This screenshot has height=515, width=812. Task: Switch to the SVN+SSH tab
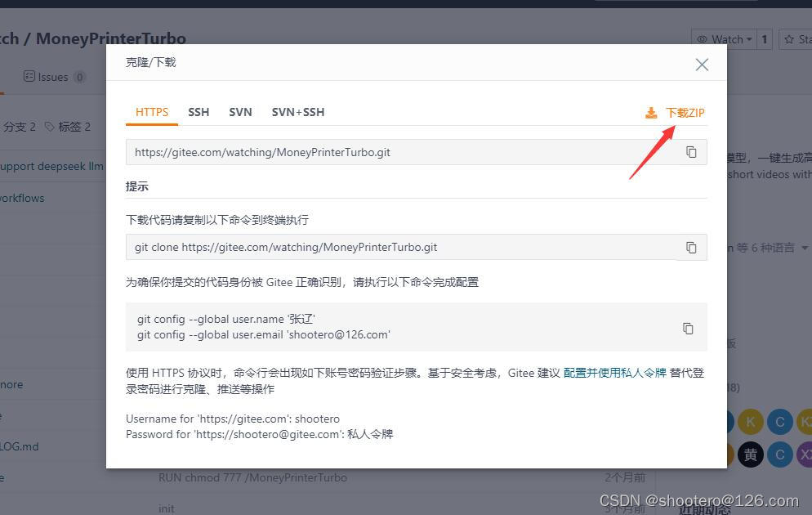(x=298, y=112)
